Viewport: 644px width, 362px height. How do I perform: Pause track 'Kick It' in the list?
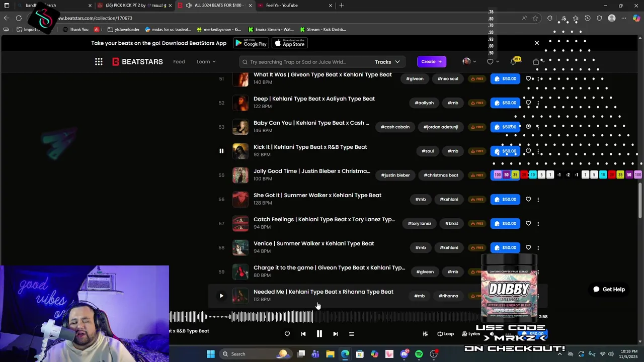point(221,151)
